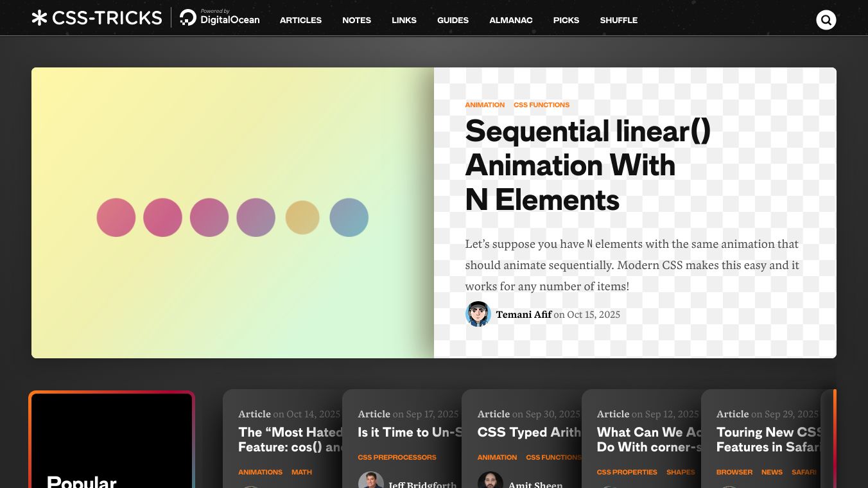Click the CSS Preprocessors tag
This screenshot has width=868, height=488.
tap(397, 457)
